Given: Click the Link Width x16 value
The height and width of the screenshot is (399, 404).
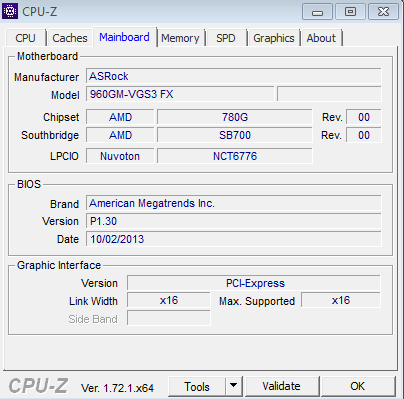Looking at the screenshot, I should click(169, 300).
